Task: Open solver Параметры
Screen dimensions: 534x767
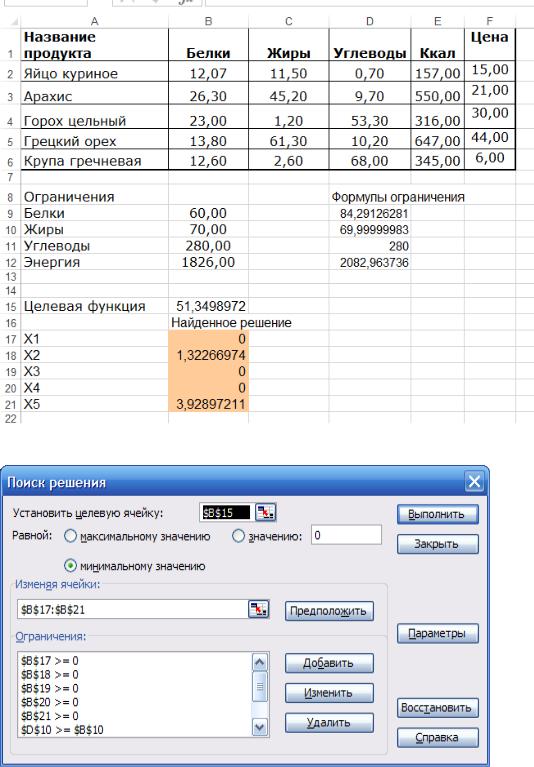Action: coord(438,633)
